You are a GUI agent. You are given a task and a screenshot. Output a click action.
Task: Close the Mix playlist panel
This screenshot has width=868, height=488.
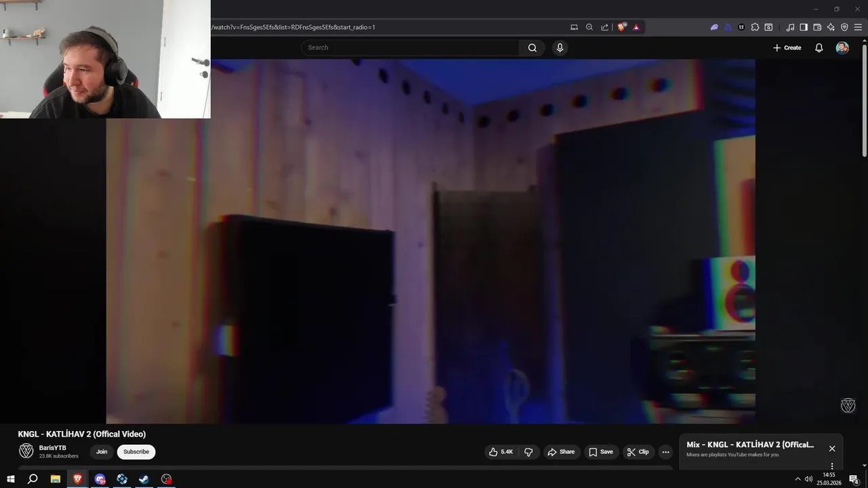pos(832,449)
